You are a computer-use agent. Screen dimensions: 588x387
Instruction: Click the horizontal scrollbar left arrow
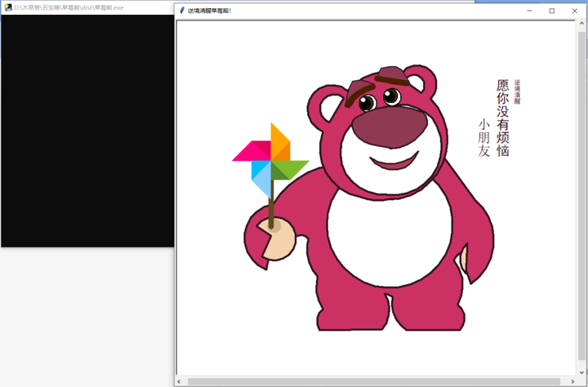[179, 382]
